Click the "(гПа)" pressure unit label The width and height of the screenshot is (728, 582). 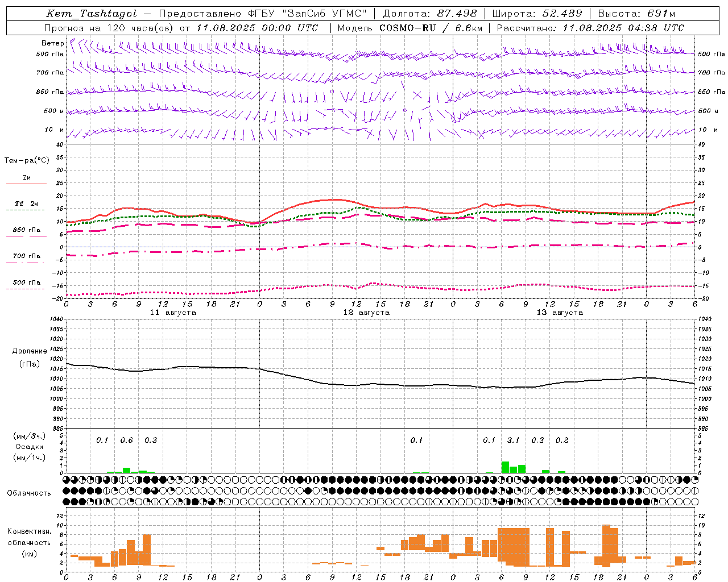pos(30,364)
